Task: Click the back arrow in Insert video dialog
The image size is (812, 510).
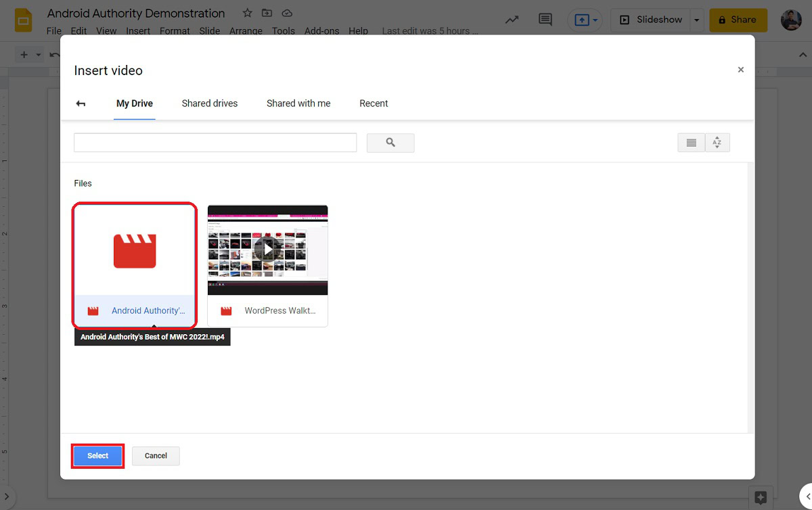Action: [81, 103]
